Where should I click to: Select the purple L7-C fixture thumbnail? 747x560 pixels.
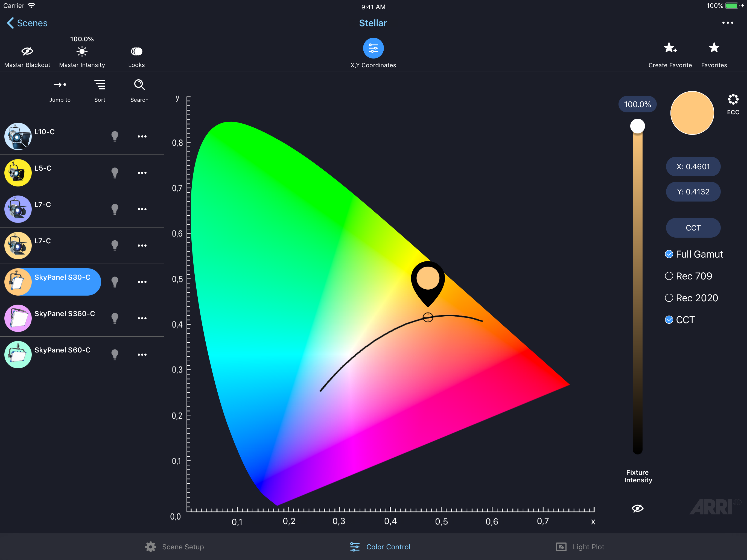(x=18, y=209)
